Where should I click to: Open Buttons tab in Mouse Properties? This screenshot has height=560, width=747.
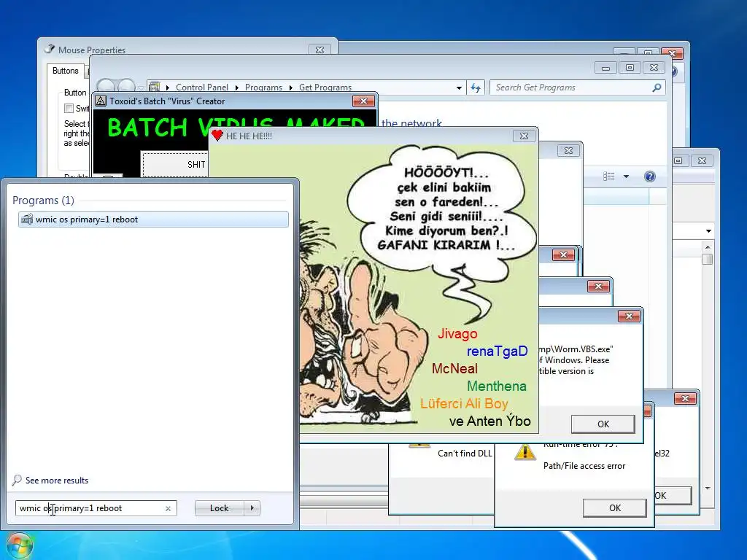(x=65, y=71)
